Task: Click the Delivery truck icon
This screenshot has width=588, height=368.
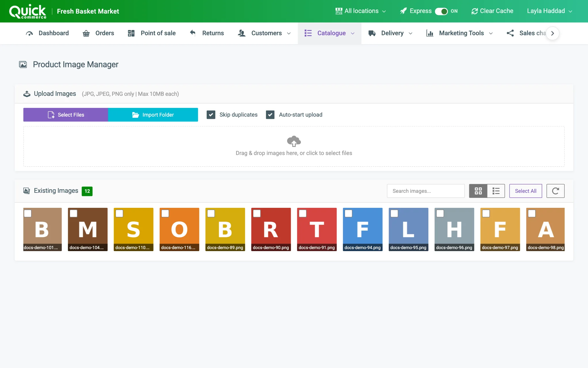Action: coord(372,33)
